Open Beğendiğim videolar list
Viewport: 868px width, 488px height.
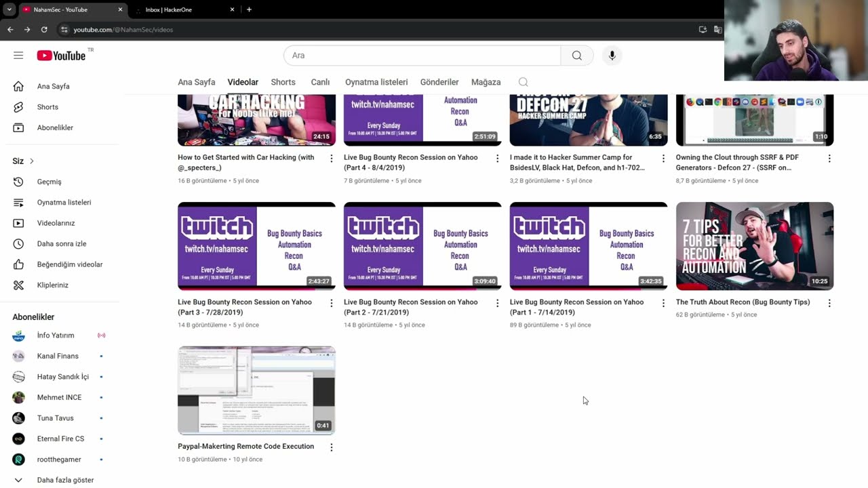coord(70,264)
